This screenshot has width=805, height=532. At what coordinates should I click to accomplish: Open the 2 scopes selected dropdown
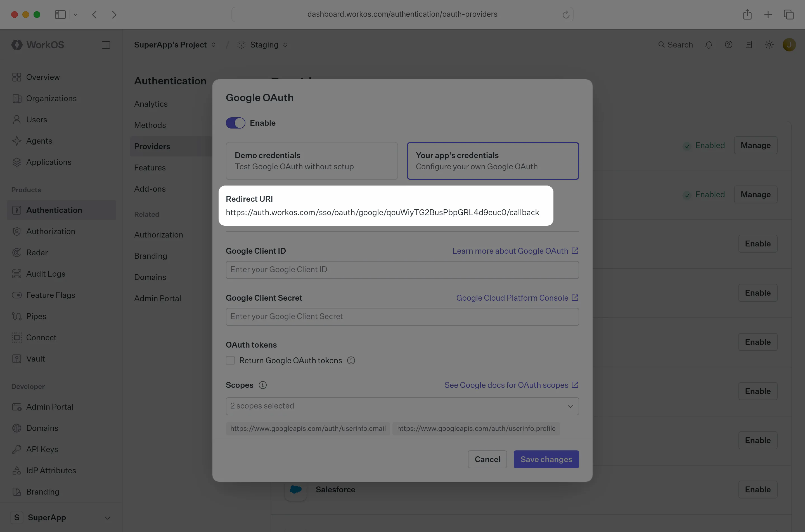(x=402, y=406)
